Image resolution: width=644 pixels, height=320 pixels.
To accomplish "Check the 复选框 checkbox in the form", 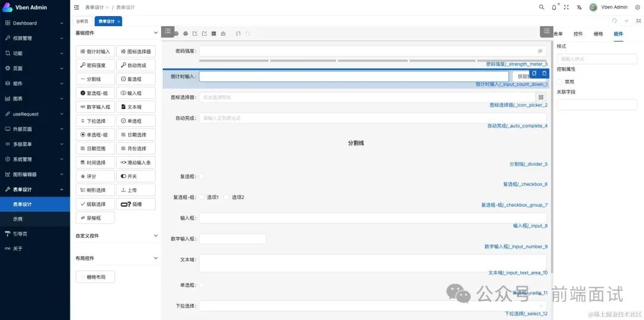I will (202, 176).
